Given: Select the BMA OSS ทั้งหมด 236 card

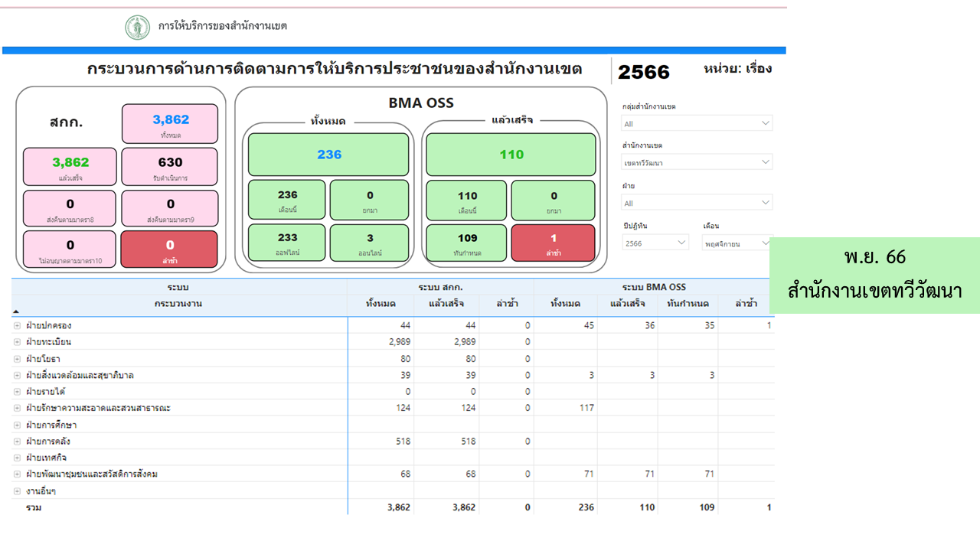Looking at the screenshot, I should [329, 155].
